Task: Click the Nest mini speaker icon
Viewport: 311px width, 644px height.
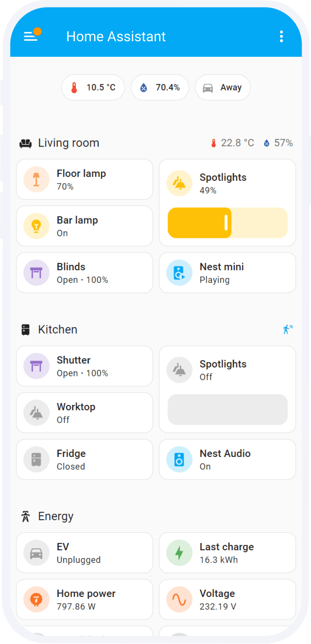Action: 179,273
